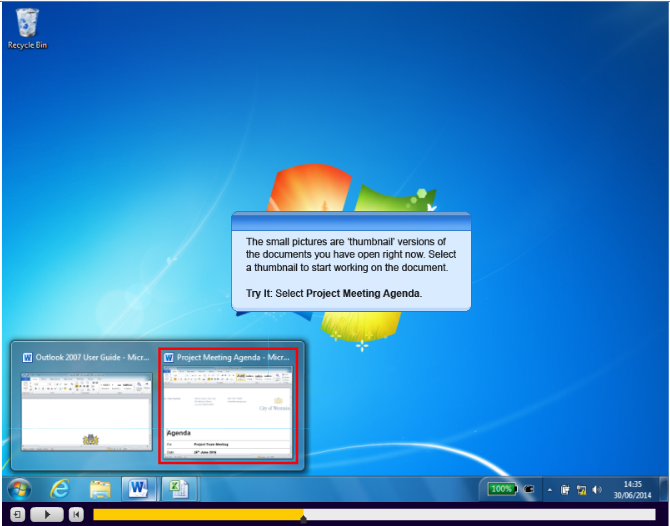Click the 100% battery indicator
Viewport: 670px width, 526px height.
click(x=502, y=489)
